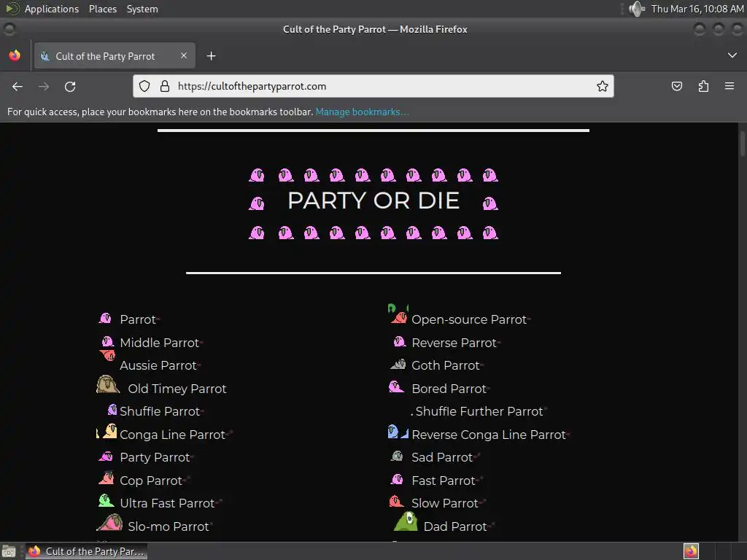Image resolution: width=747 pixels, height=560 pixels.
Task: Click the pink Parrot emoji icon
Action: coord(105,318)
